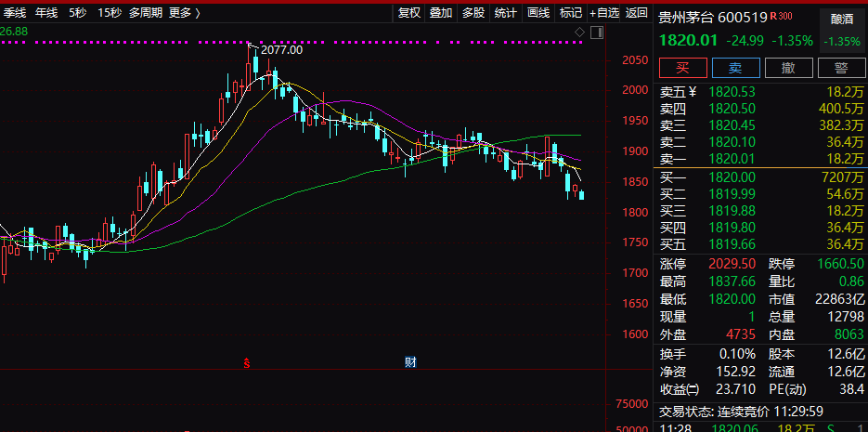Click the 300 index badge
Viewport: 868px width, 432px height.
pyautogui.click(x=785, y=17)
